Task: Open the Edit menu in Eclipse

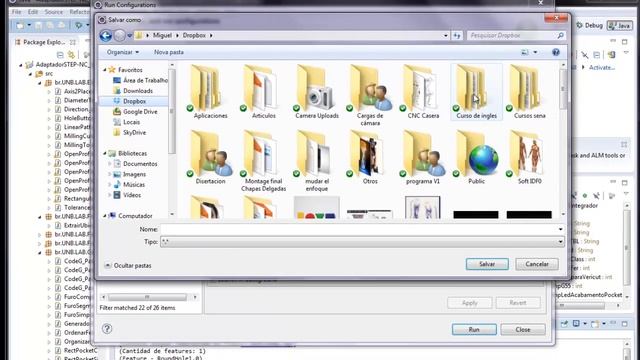Action: click(33, 12)
